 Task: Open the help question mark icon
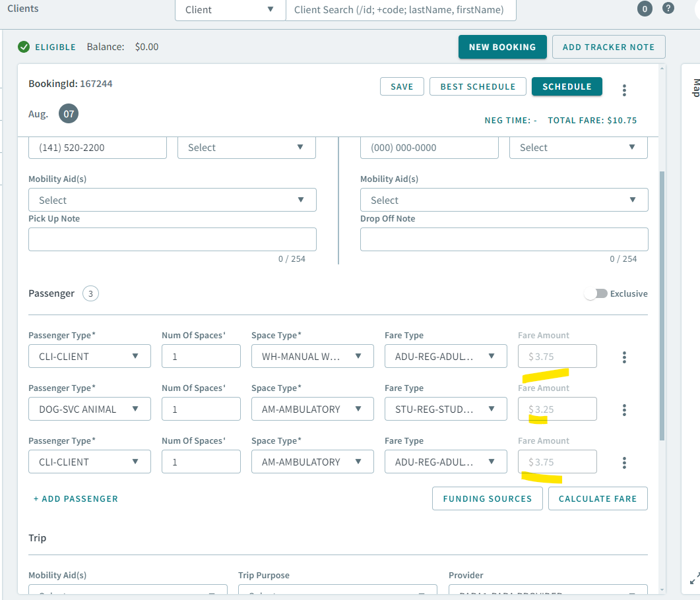tap(668, 9)
